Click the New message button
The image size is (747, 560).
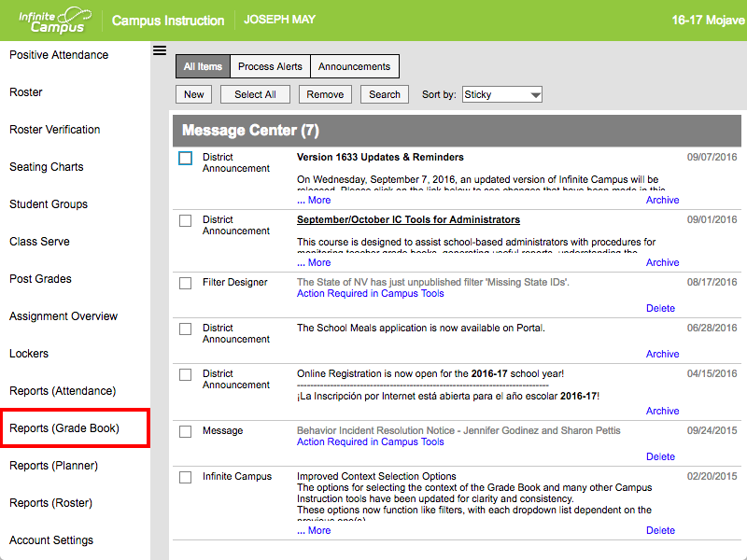(194, 94)
